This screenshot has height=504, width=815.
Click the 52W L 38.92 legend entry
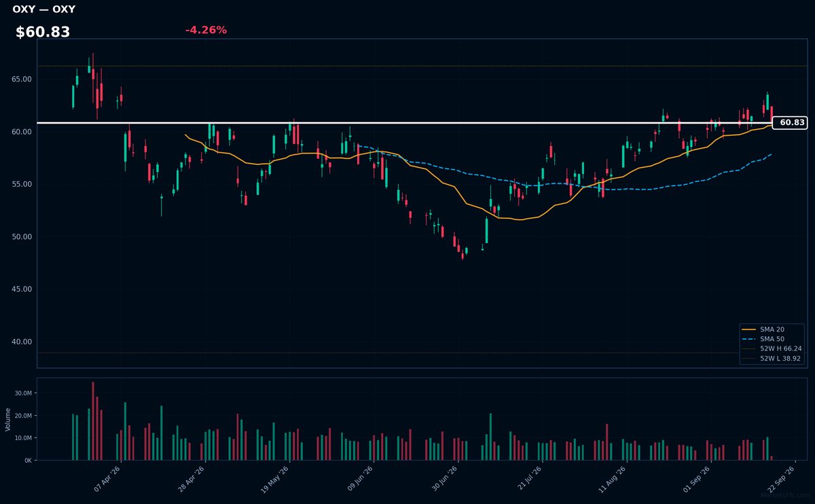(x=773, y=358)
